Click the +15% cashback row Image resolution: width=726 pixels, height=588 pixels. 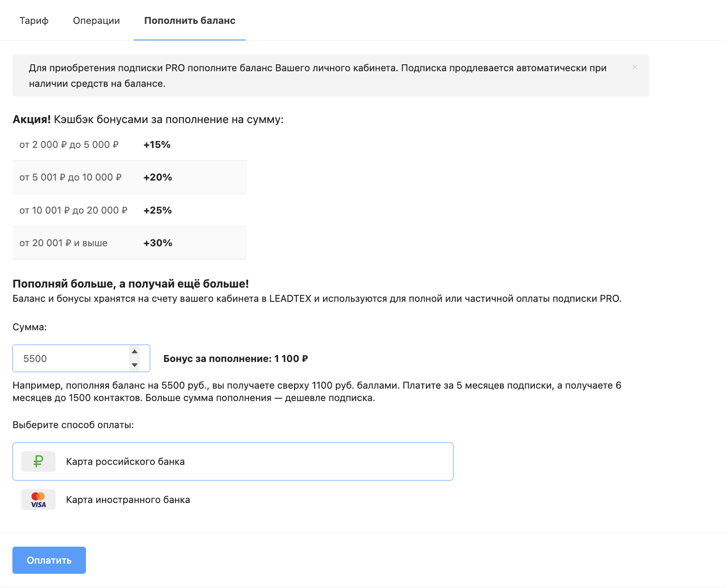coord(129,145)
